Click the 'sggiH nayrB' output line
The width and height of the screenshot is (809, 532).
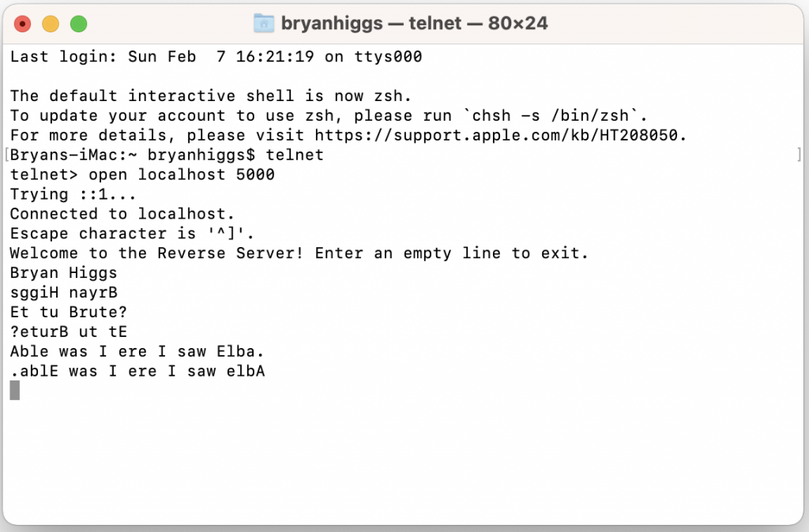(64, 292)
